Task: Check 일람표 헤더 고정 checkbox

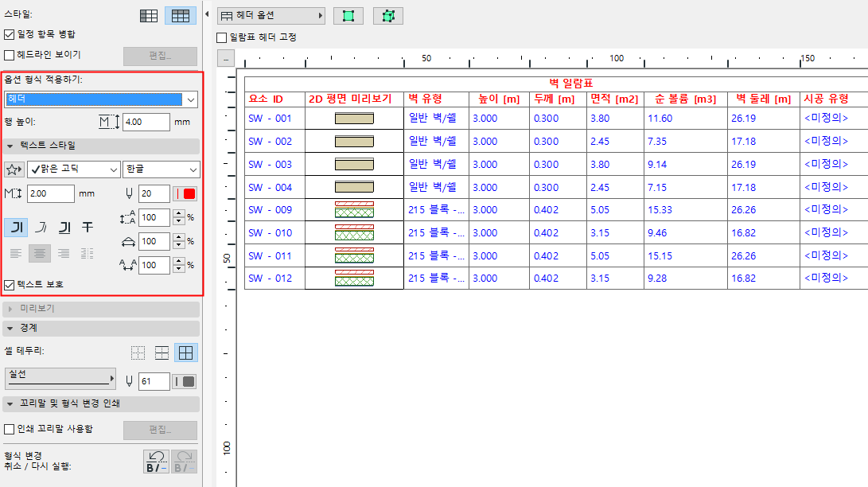Action: point(222,37)
